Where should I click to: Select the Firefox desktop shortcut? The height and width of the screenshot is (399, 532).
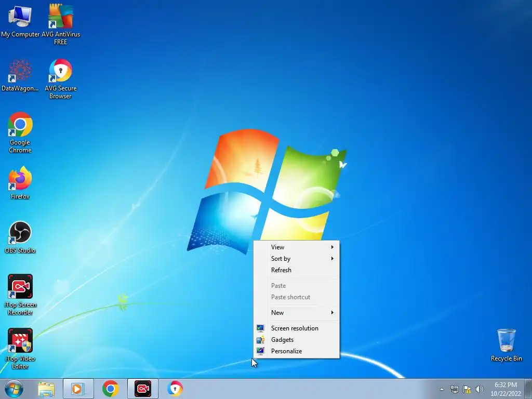(x=20, y=182)
